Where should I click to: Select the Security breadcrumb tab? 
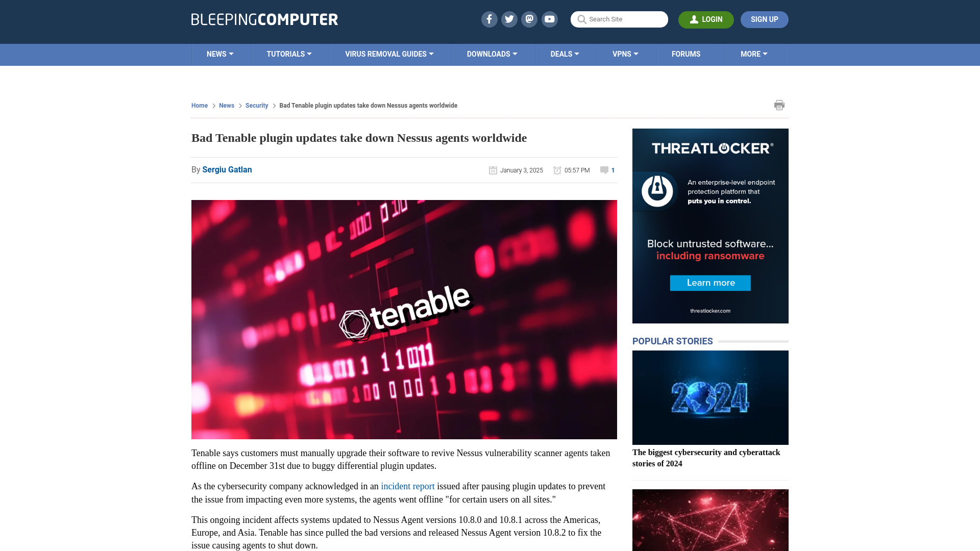256,105
